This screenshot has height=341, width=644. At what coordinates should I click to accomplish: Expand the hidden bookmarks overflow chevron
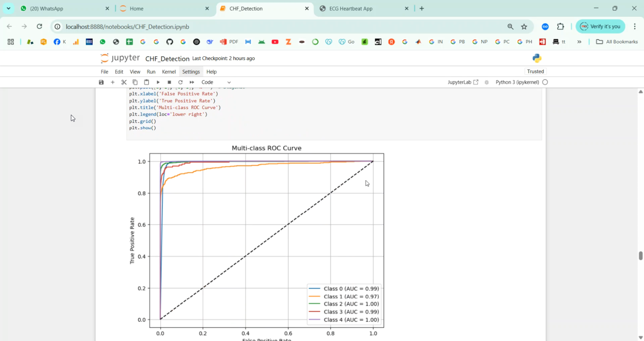pos(579,42)
